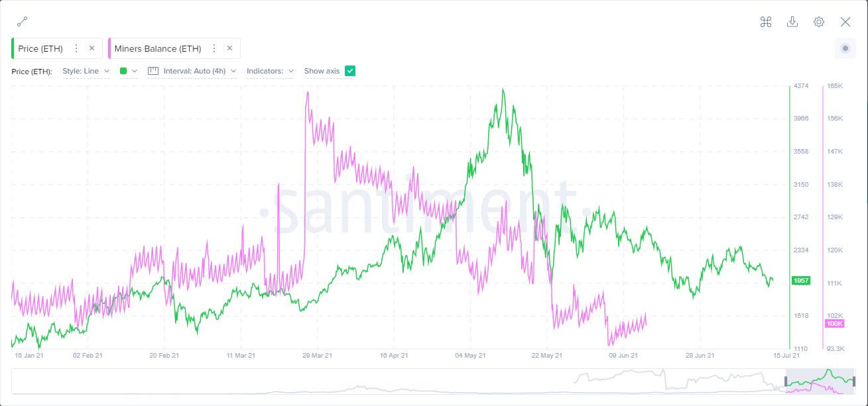Toggle the round indicator button at top right
The image size is (868, 406).
(845, 48)
